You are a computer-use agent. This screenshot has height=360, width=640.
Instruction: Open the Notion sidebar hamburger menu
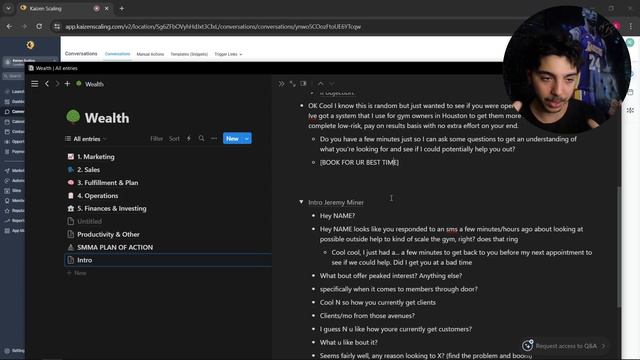tap(35, 84)
